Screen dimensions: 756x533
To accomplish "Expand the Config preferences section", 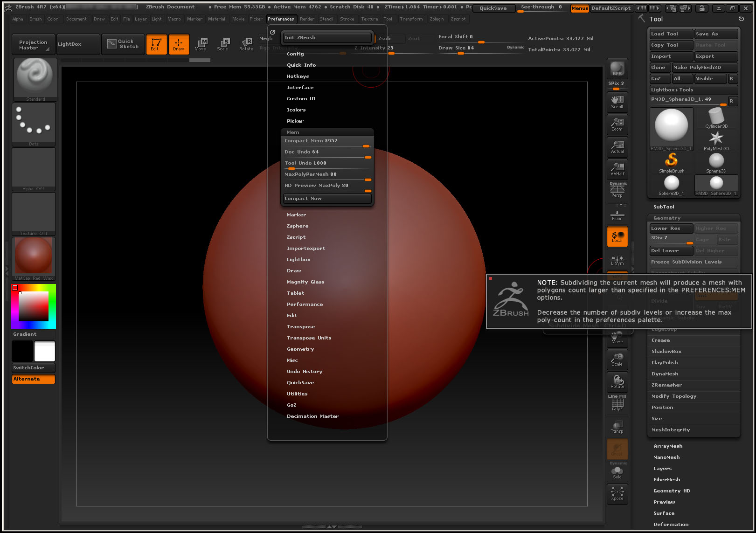I will pos(295,54).
